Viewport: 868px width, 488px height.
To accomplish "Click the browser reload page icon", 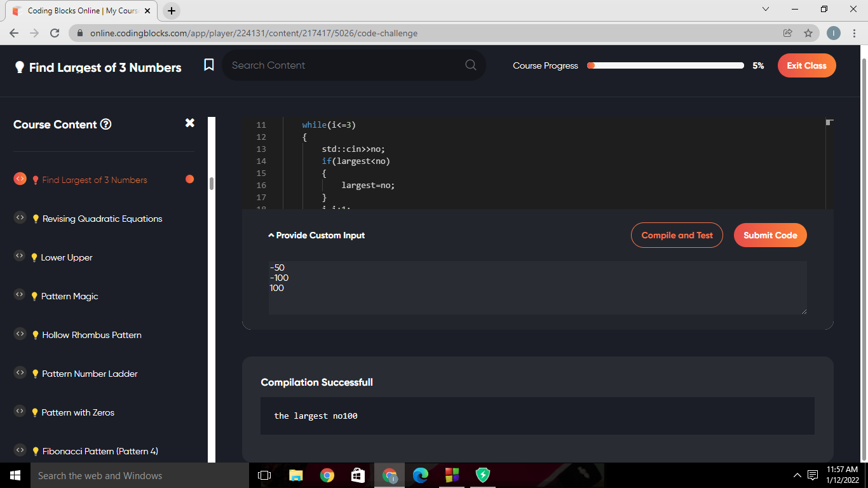I will click(55, 33).
